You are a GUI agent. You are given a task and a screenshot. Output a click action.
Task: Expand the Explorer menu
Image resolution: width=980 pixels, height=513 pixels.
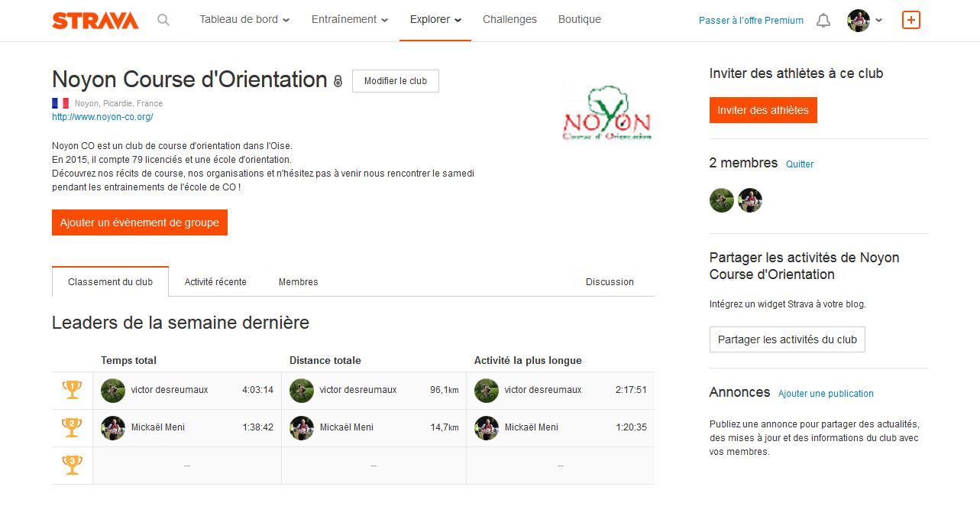[x=435, y=20]
